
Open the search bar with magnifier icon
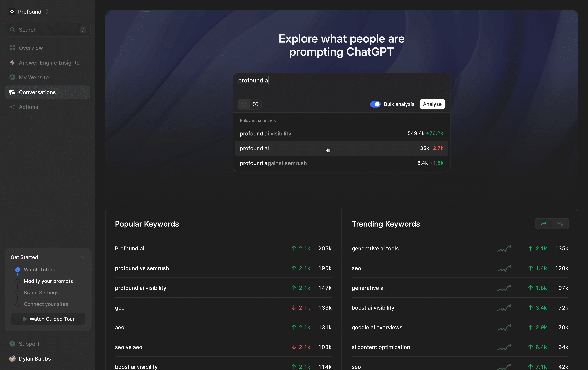47,30
